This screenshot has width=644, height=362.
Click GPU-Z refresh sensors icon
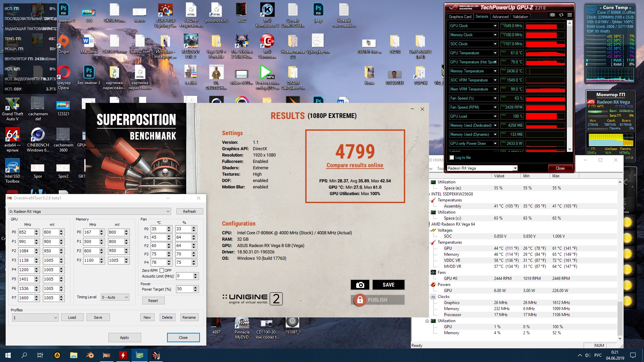click(561, 15)
